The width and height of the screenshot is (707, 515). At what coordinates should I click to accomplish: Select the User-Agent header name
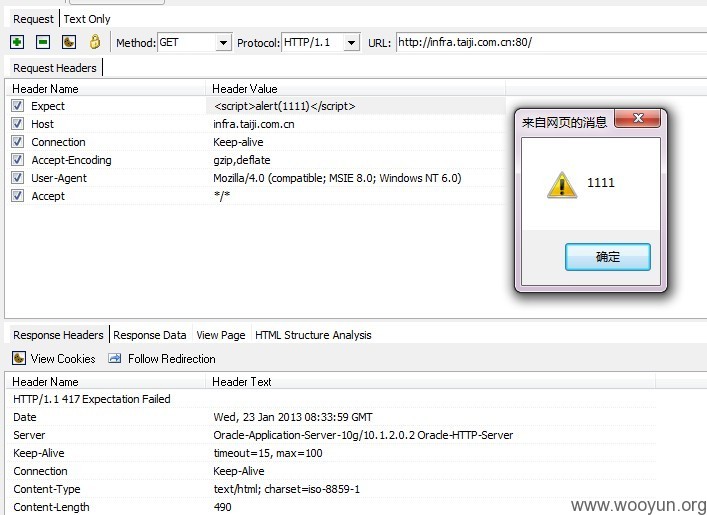59,178
